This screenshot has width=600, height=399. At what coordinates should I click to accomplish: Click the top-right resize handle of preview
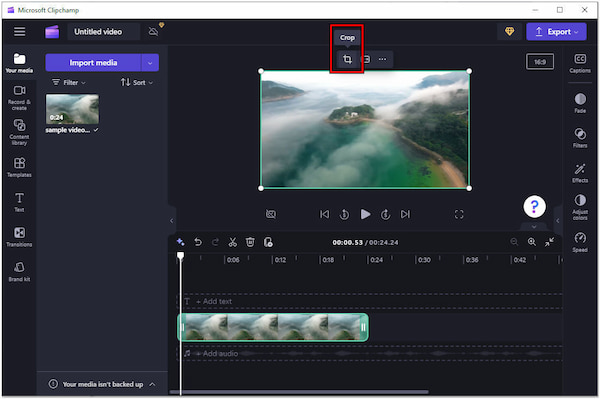point(469,71)
